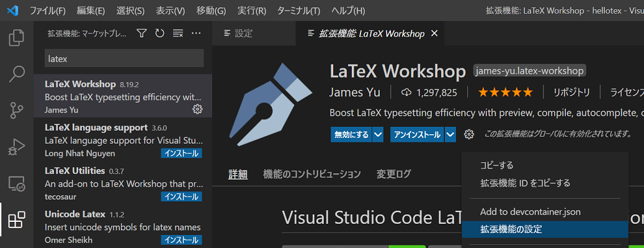Open the Go (移動) menu
This screenshot has width=644, height=248.
click(x=211, y=11)
